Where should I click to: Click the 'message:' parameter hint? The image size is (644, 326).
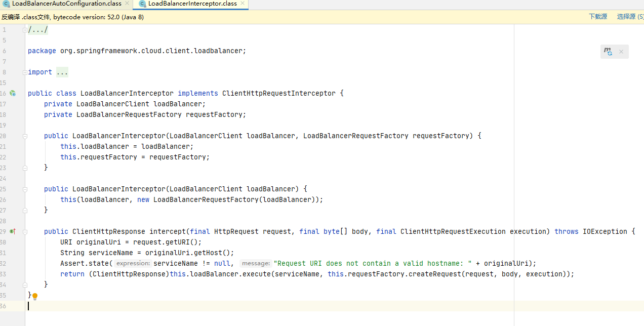point(255,263)
